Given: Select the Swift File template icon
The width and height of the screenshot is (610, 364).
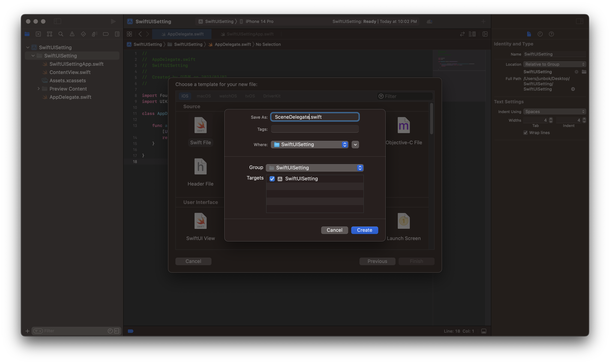Looking at the screenshot, I should pos(200,125).
